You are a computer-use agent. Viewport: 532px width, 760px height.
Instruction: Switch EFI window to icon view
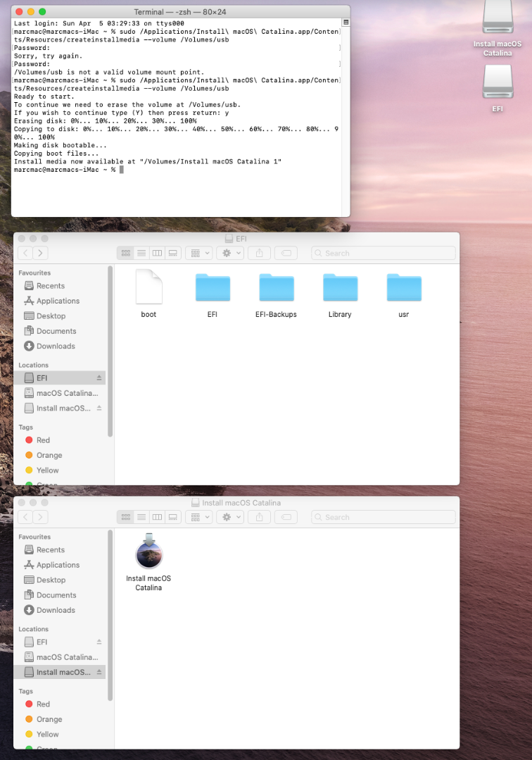(x=126, y=253)
